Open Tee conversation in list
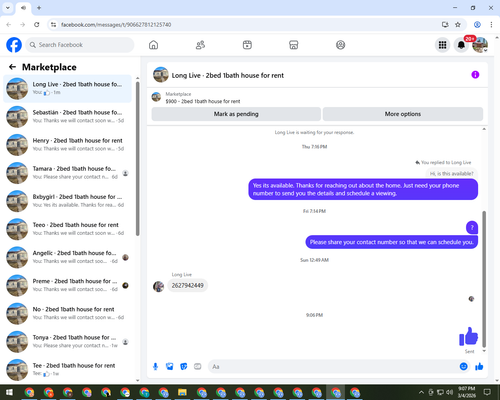Image resolution: width=500 pixels, height=400 pixels. (67, 369)
